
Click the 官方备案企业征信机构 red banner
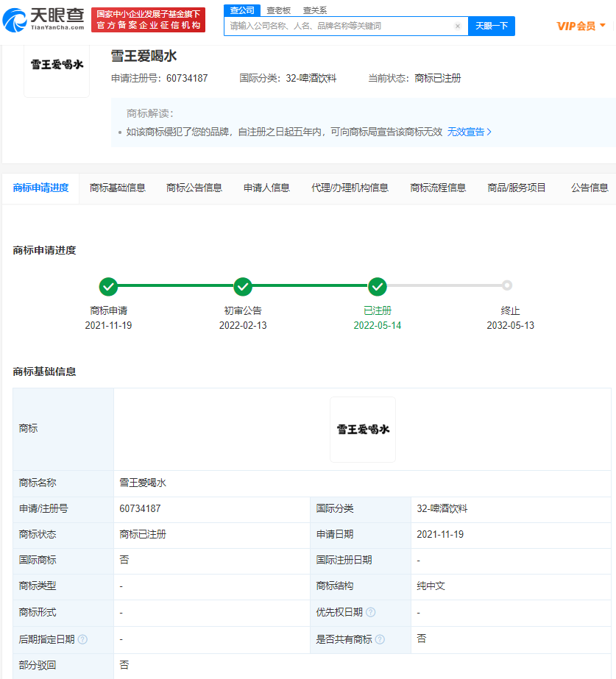(148, 26)
